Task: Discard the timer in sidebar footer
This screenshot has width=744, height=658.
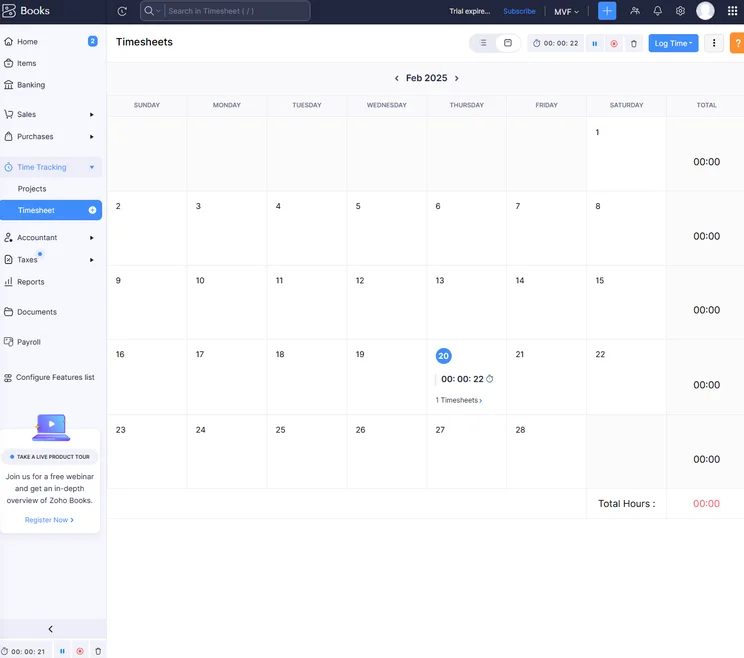Action: [x=98, y=651]
